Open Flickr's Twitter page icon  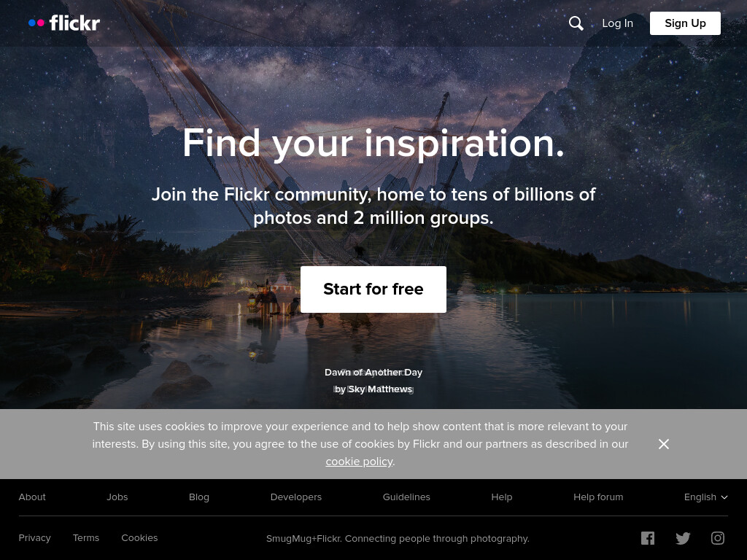click(683, 538)
